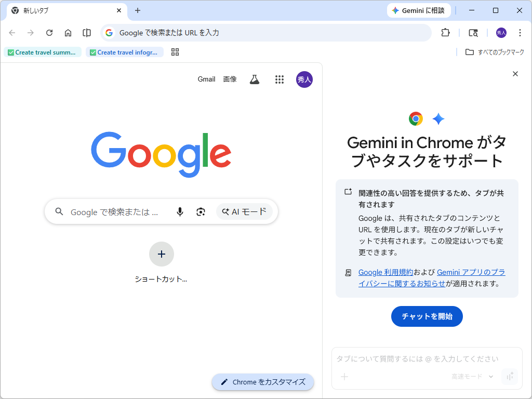Open the 画像 link
532x399 pixels.
click(230, 79)
